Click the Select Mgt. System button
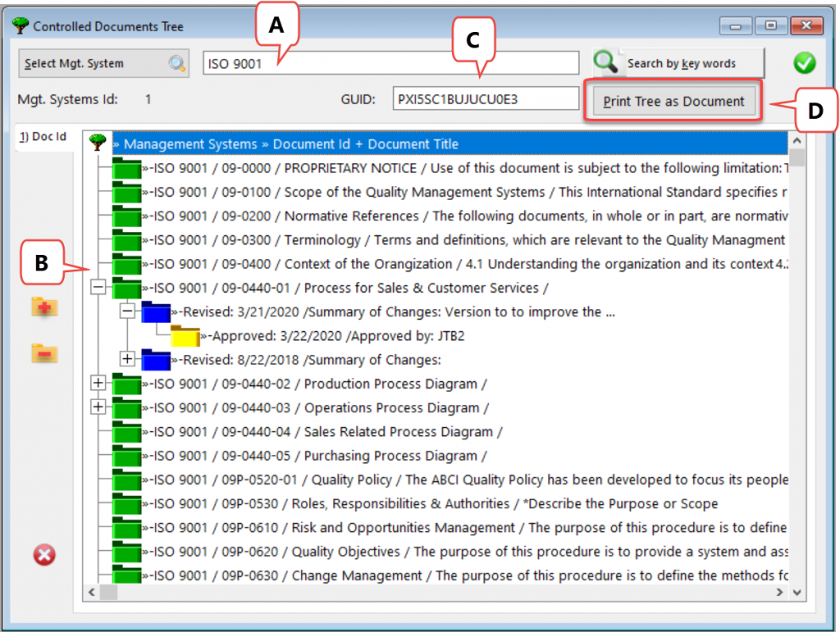The image size is (840, 632). coord(103,63)
